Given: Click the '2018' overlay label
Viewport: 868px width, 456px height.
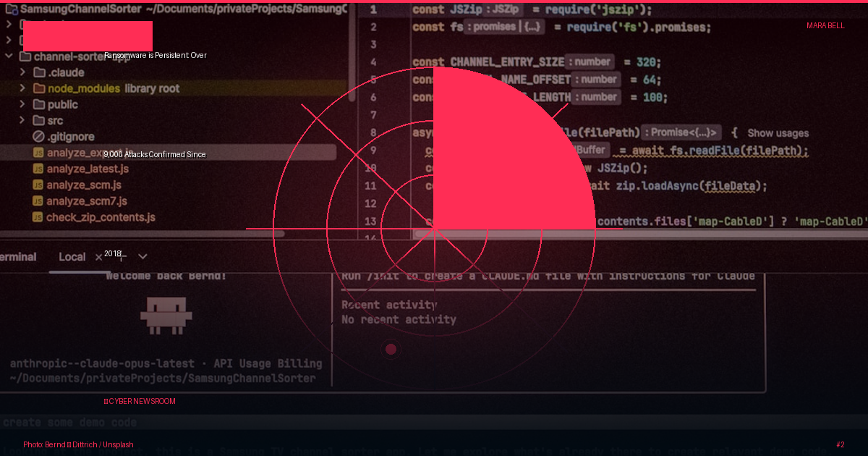Looking at the screenshot, I should pyautogui.click(x=113, y=253).
